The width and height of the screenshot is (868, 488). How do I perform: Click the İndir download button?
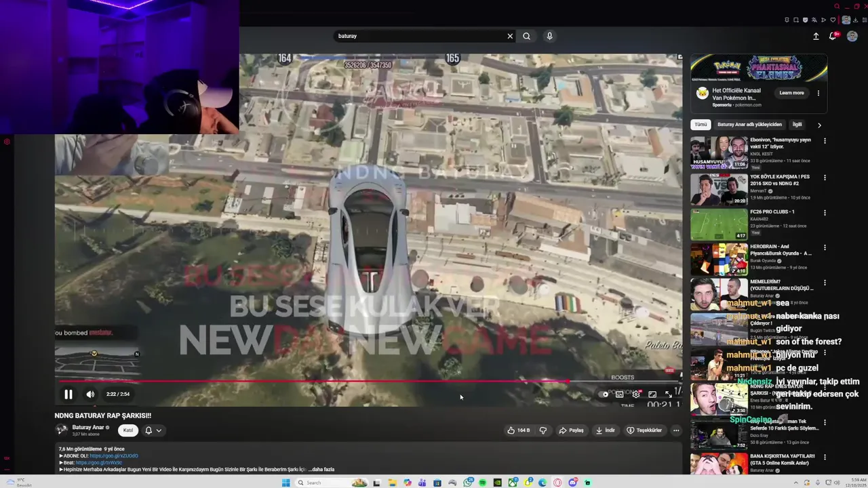[605, 430]
